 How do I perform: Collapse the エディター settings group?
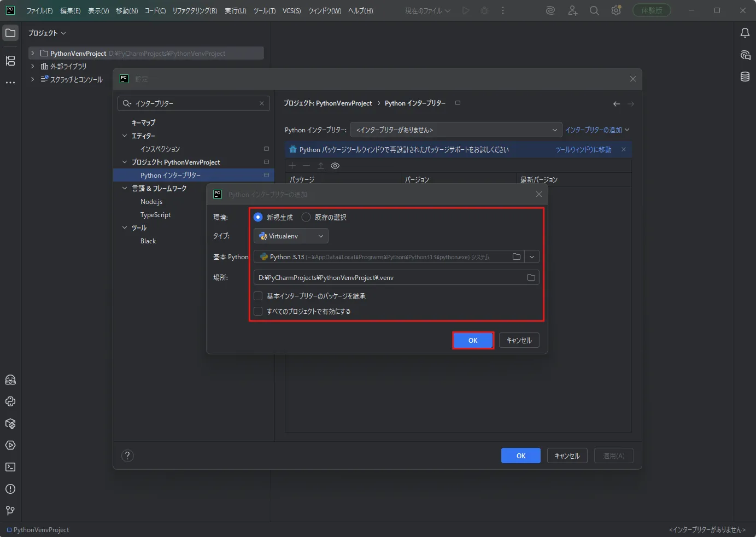(x=125, y=136)
